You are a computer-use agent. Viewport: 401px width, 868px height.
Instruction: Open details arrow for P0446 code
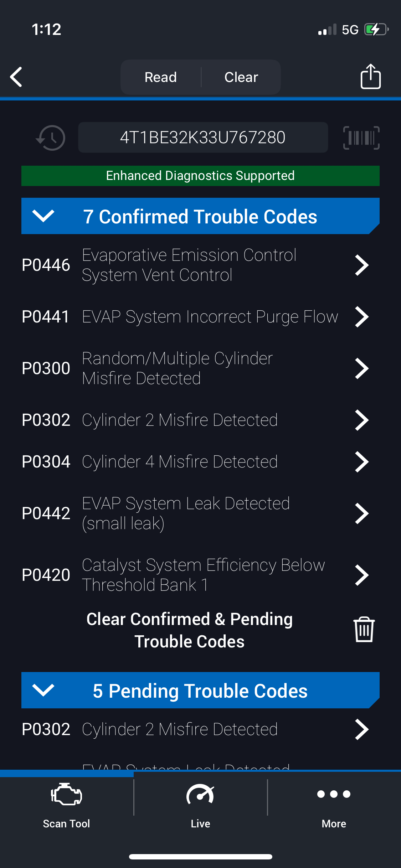(361, 265)
